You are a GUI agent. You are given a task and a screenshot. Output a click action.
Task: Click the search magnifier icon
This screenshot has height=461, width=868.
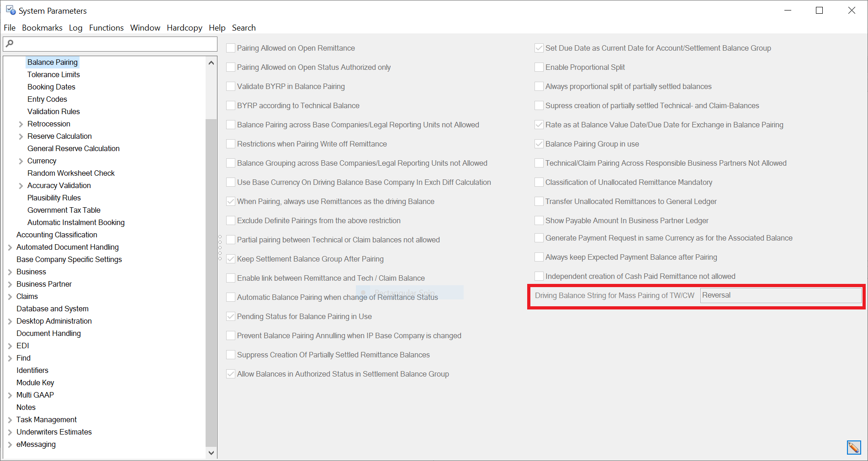pos(10,44)
